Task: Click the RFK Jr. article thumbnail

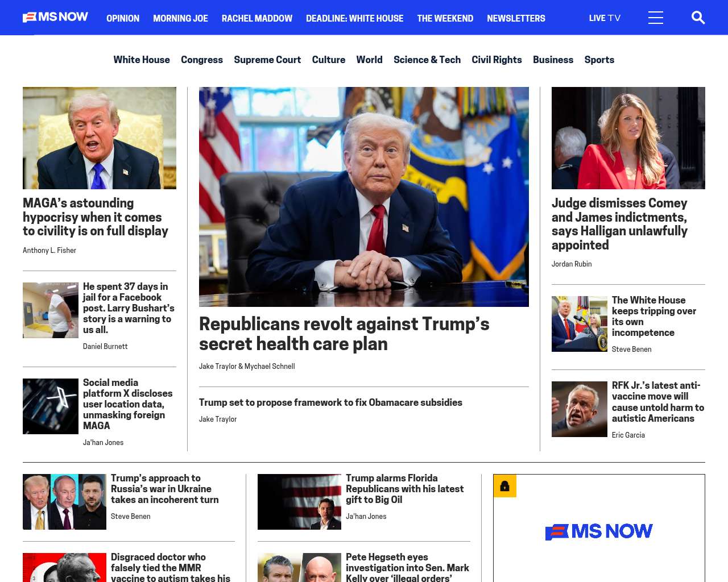Action: [580, 409]
